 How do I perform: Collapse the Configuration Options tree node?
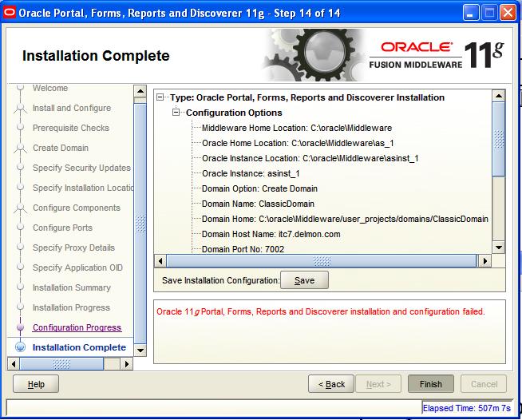[x=177, y=113]
